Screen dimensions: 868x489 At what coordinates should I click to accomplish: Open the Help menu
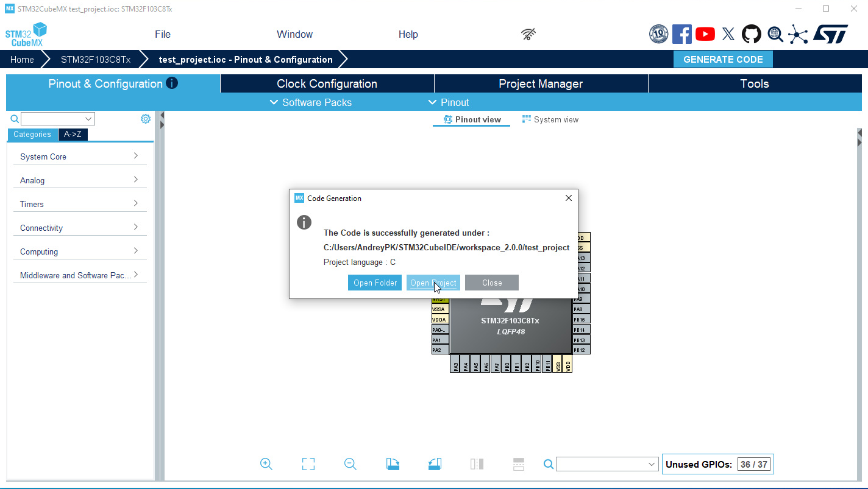coord(408,34)
